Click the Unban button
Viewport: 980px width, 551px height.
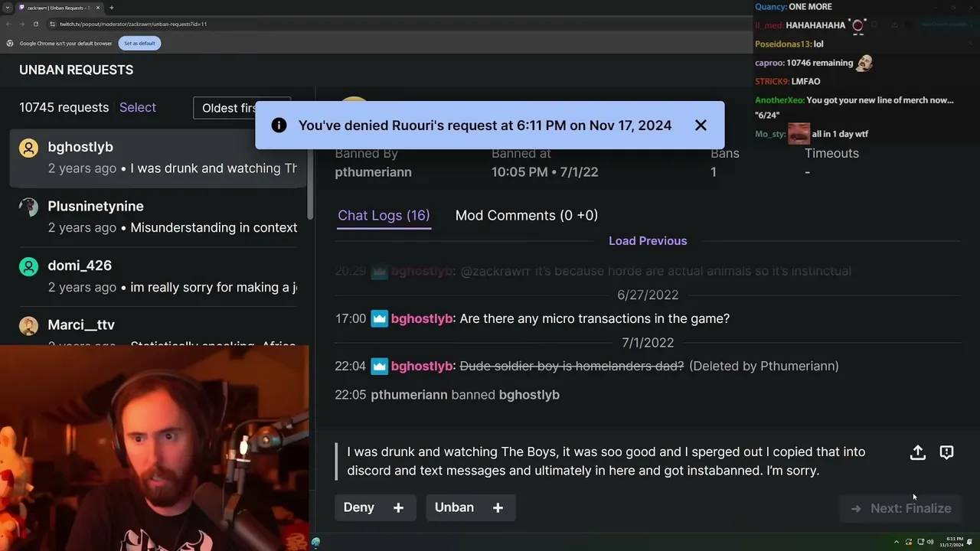pyautogui.click(x=470, y=507)
